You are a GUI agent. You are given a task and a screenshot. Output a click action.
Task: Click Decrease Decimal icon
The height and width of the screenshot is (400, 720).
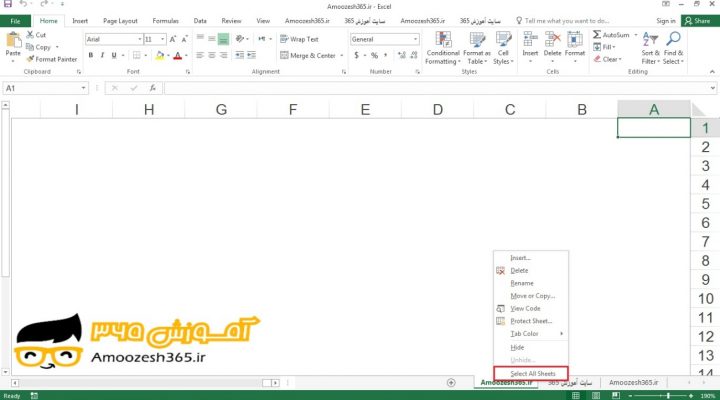pyautogui.click(x=414, y=56)
